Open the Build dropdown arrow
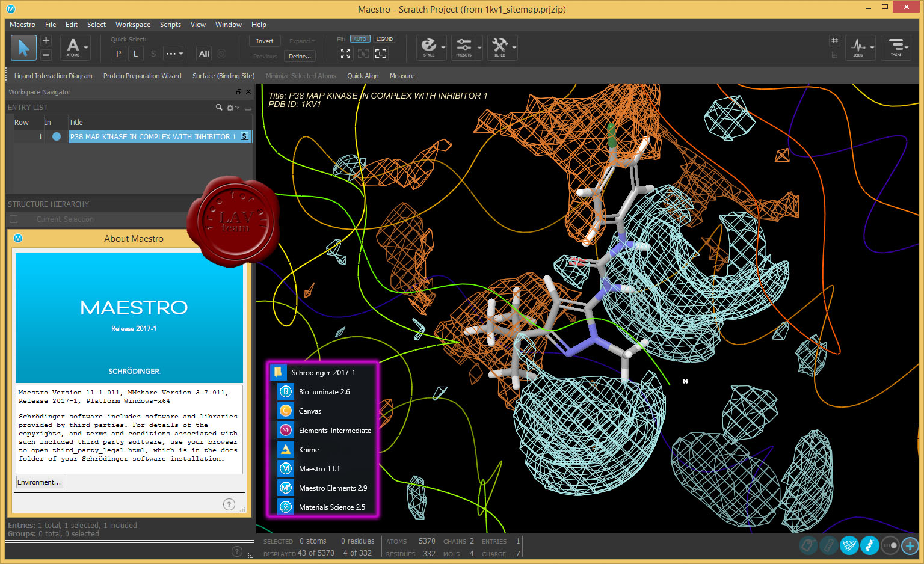 pyautogui.click(x=514, y=48)
